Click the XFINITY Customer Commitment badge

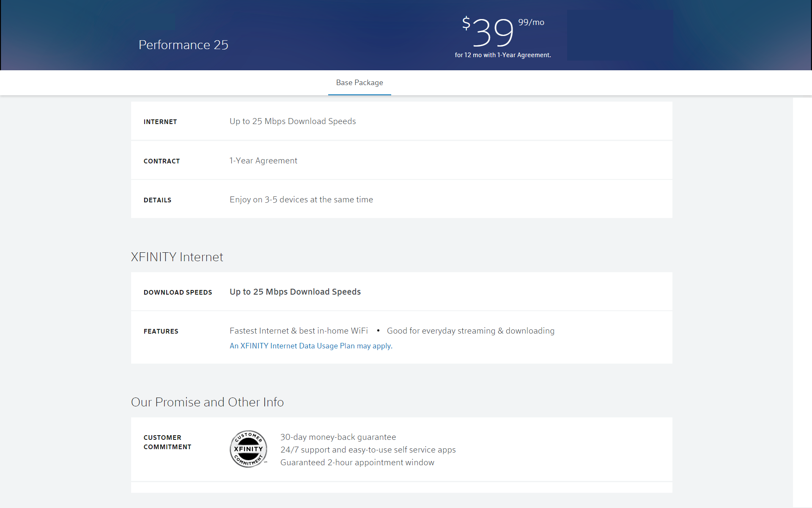(x=249, y=449)
